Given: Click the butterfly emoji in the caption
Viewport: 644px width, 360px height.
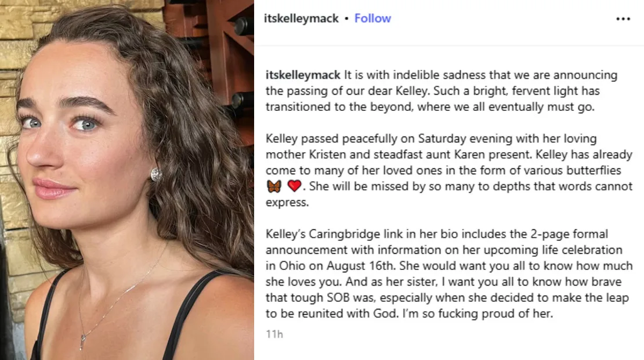Looking at the screenshot, I should [274, 187].
